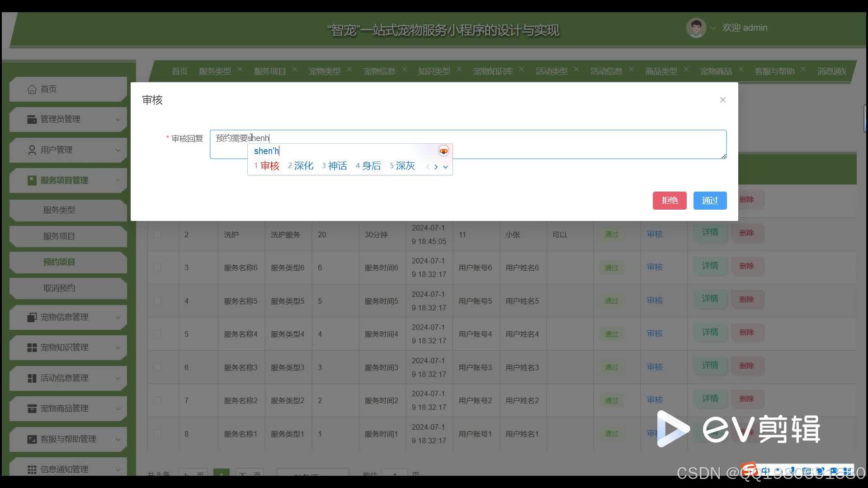Image resolution: width=868 pixels, height=488 pixels.
Task: Switch to the 宠物知识库 tab
Action: pyautogui.click(x=493, y=71)
